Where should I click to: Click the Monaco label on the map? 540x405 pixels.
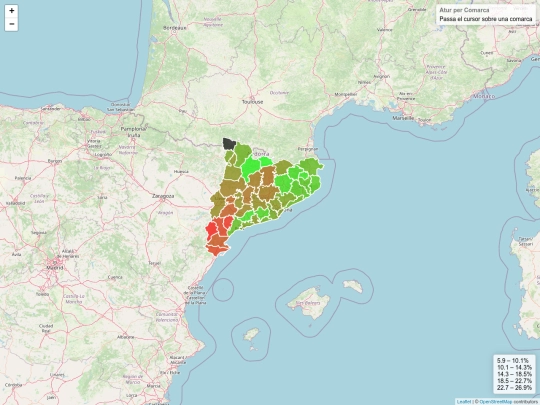click(484, 96)
